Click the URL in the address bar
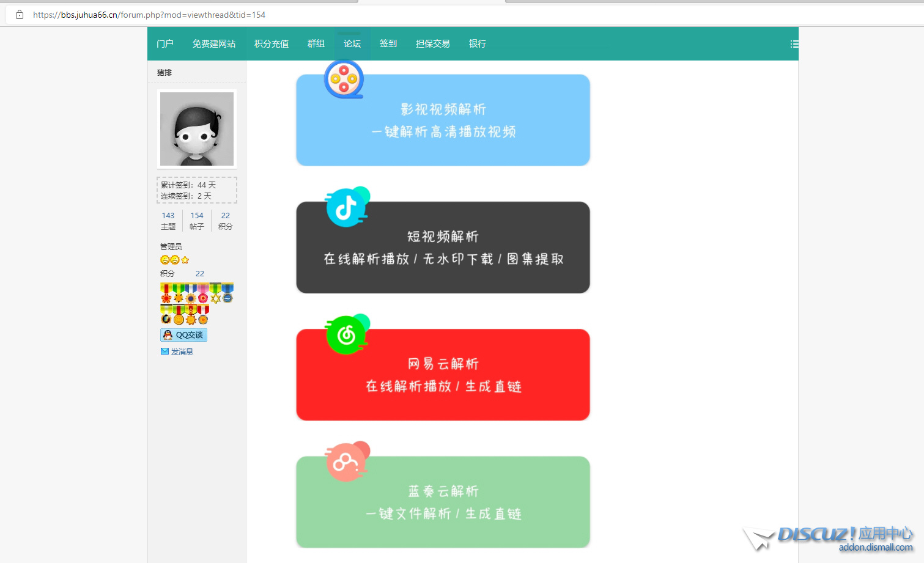924x563 pixels. coord(149,15)
